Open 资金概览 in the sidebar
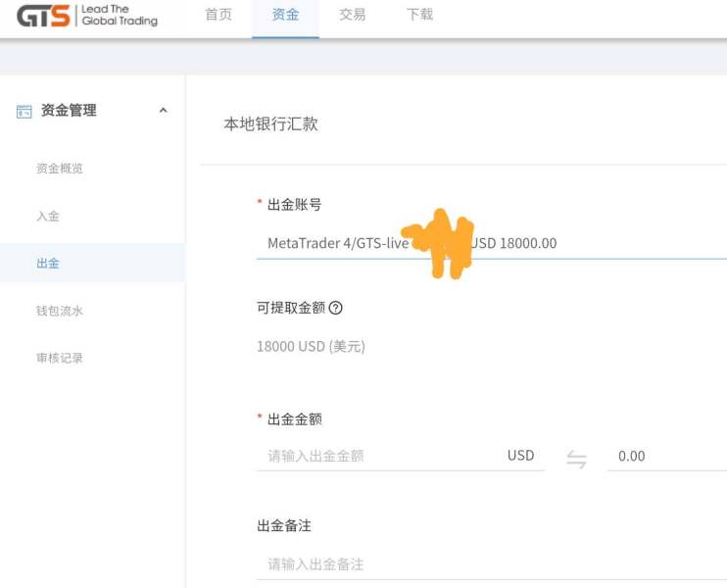The width and height of the screenshot is (727, 588). [60, 169]
